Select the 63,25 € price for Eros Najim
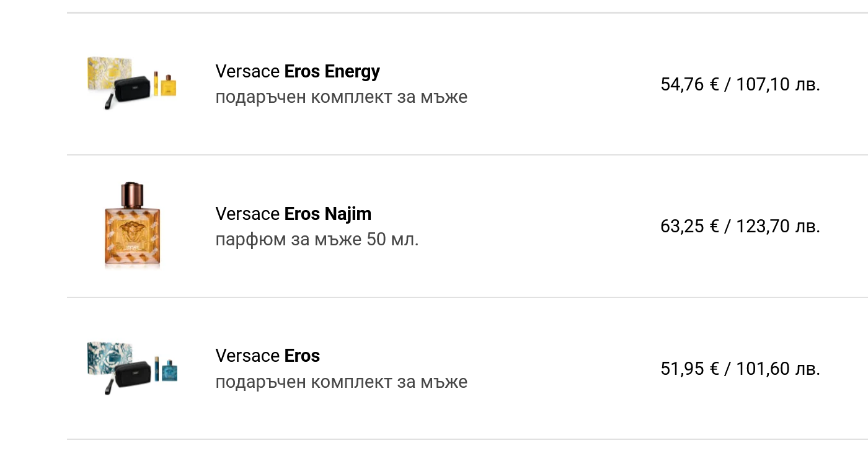 coord(689,226)
